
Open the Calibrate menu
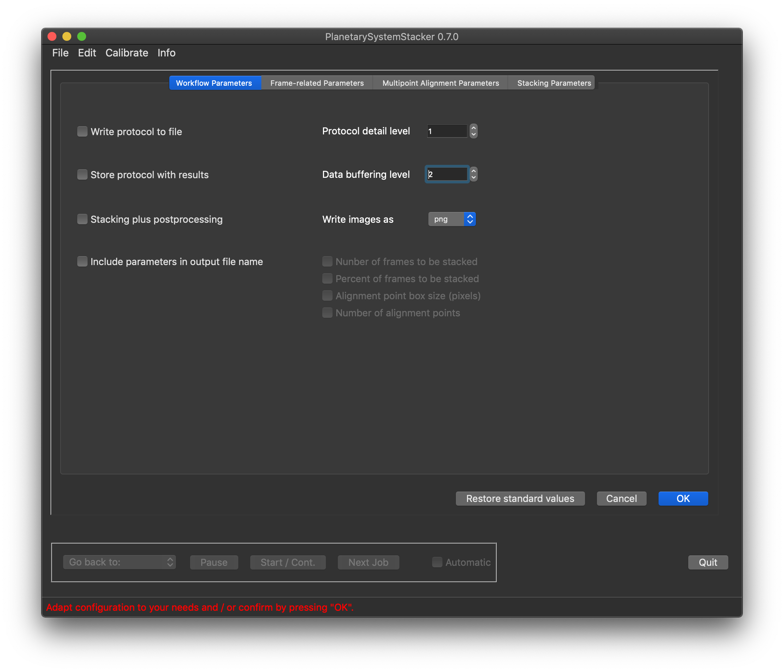(127, 53)
